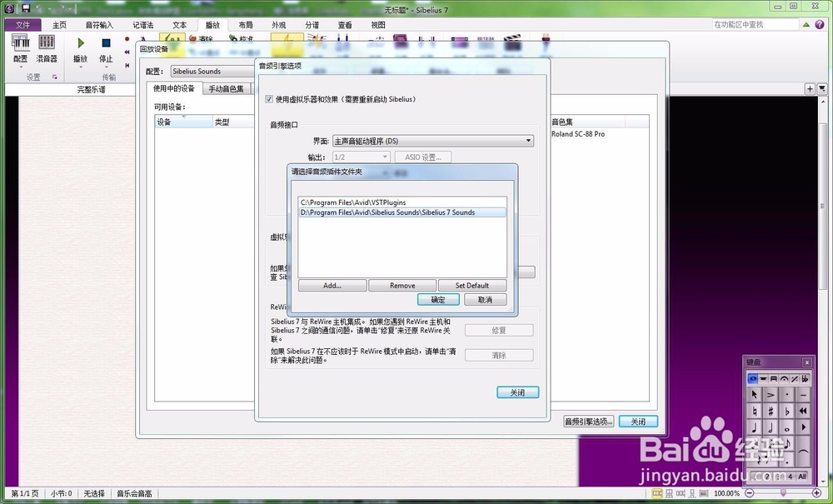
Task: Select D:\Program Files\Avid\Sibelius Sounds path
Action: [x=402, y=212]
